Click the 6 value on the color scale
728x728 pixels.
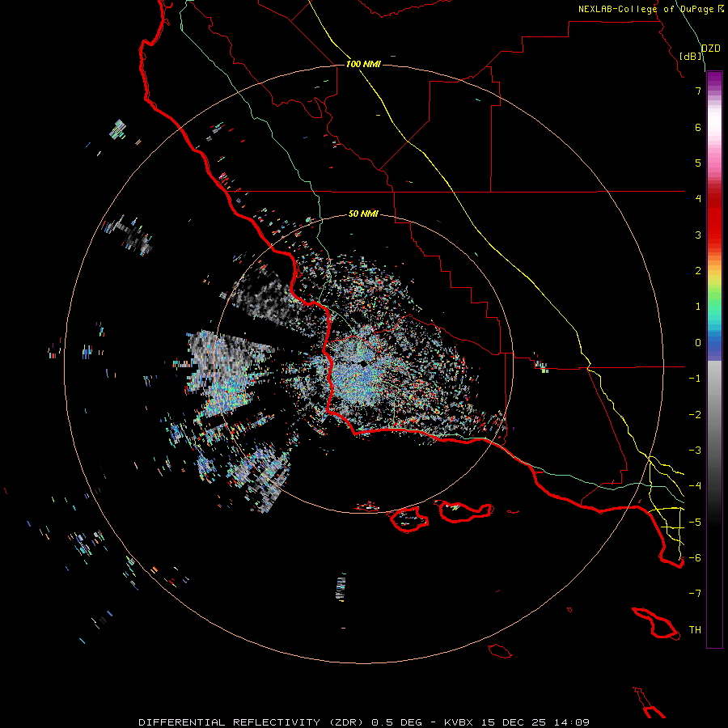point(698,127)
